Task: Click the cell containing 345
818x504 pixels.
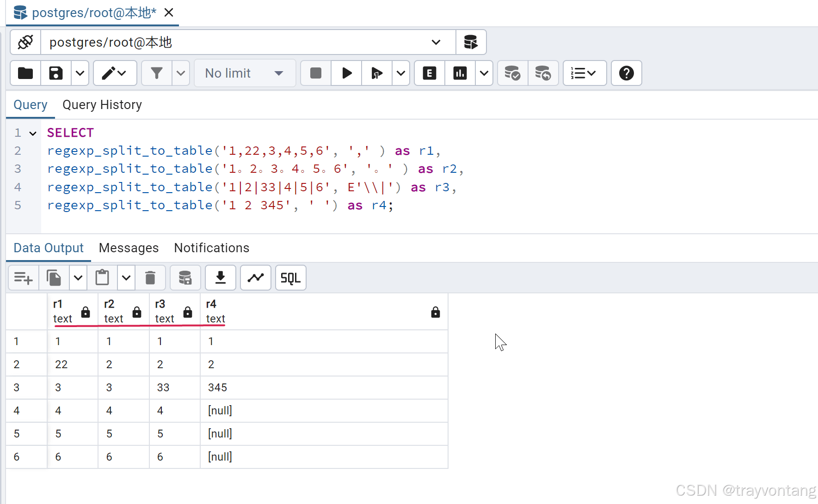Action: 324,388
